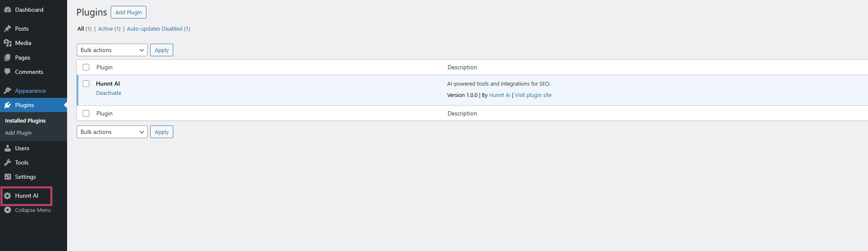Click the Tools wrench icon

click(8, 162)
